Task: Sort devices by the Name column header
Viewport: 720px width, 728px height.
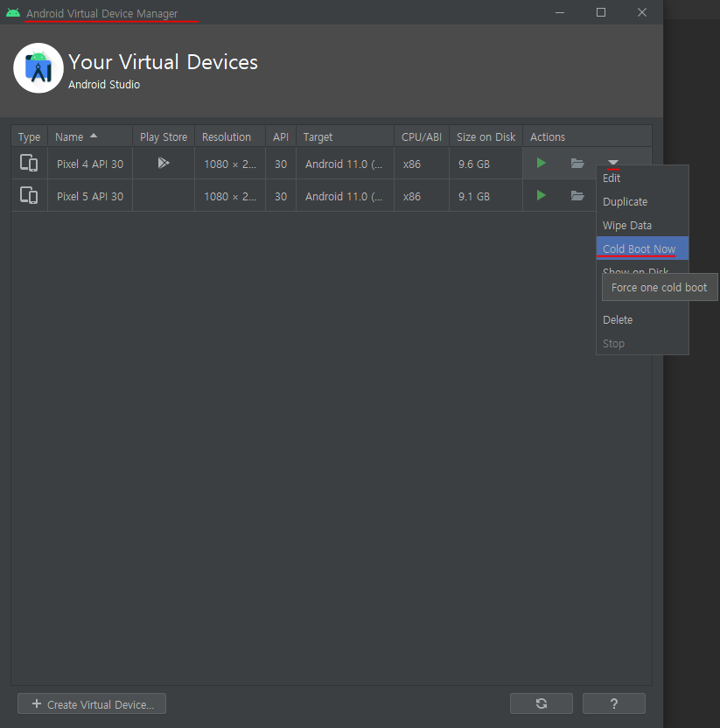Action: click(90, 137)
